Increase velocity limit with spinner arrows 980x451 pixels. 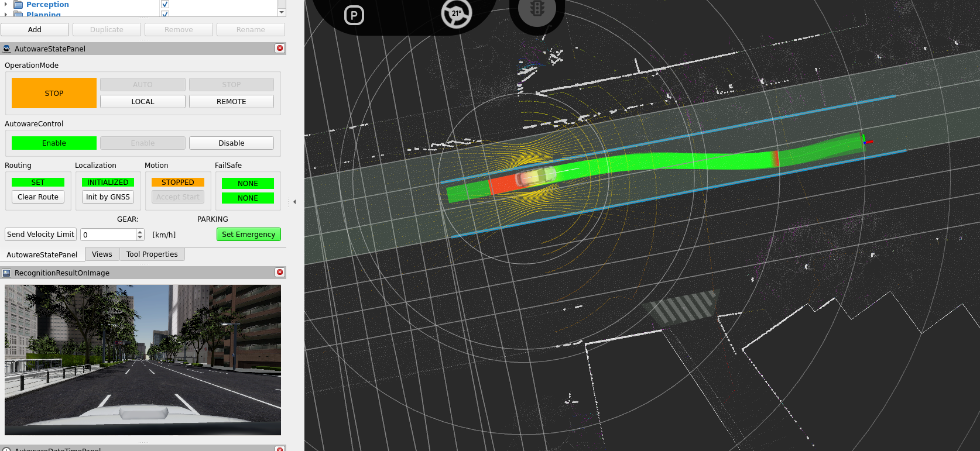tap(140, 232)
